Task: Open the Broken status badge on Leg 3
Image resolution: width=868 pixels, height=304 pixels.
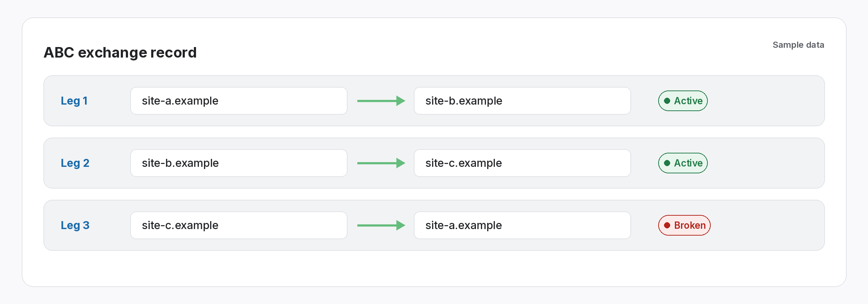Action: (684, 225)
